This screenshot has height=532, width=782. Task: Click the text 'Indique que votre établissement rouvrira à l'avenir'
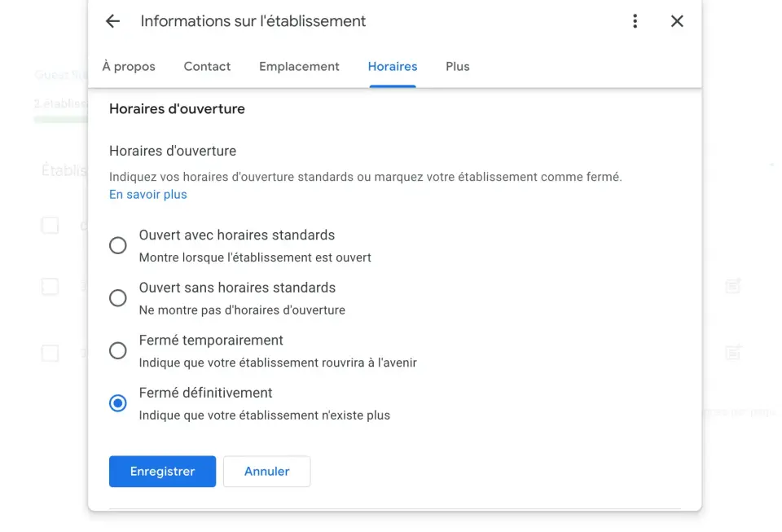pos(278,363)
